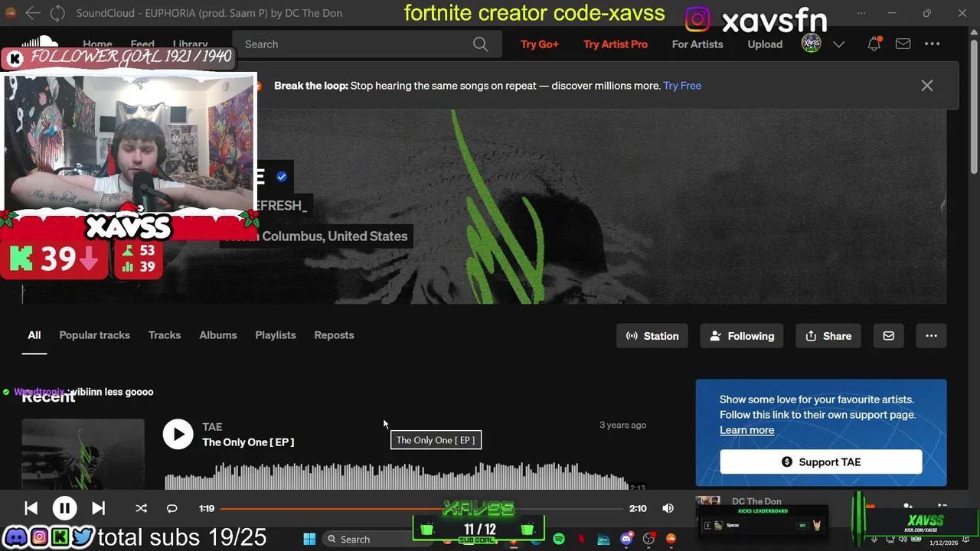This screenshot has width=980, height=551.
Task: Open Spotify from the taskbar
Action: 559,540
